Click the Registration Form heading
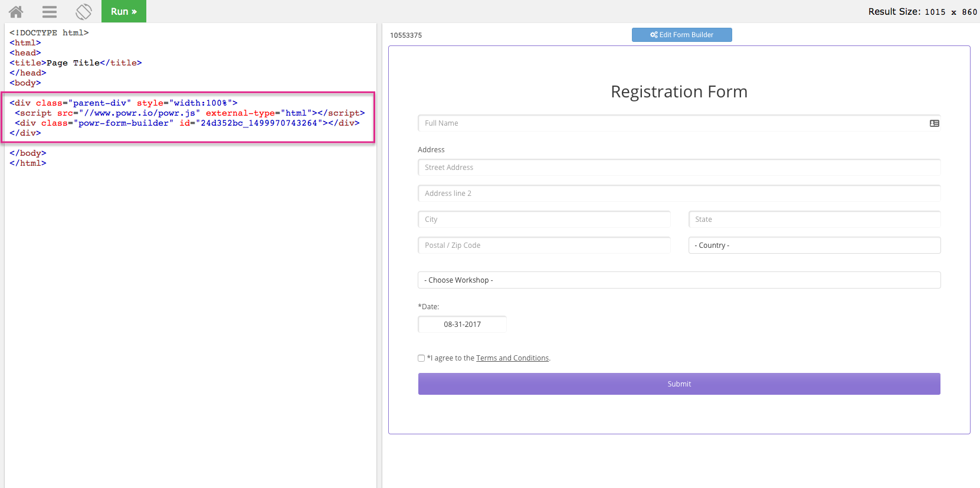The image size is (980, 488). click(679, 92)
